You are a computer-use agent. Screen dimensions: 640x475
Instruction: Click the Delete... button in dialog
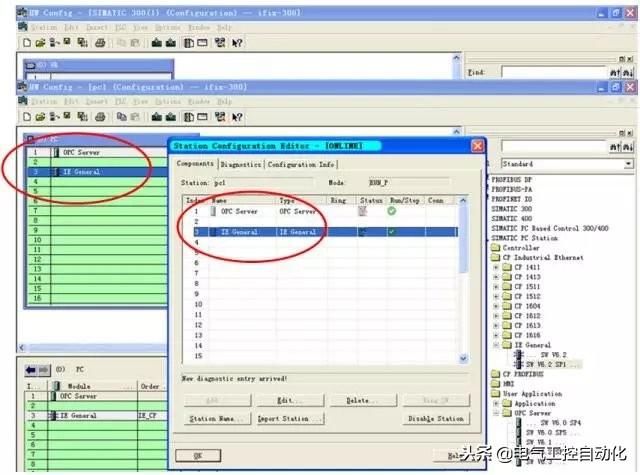(x=363, y=401)
